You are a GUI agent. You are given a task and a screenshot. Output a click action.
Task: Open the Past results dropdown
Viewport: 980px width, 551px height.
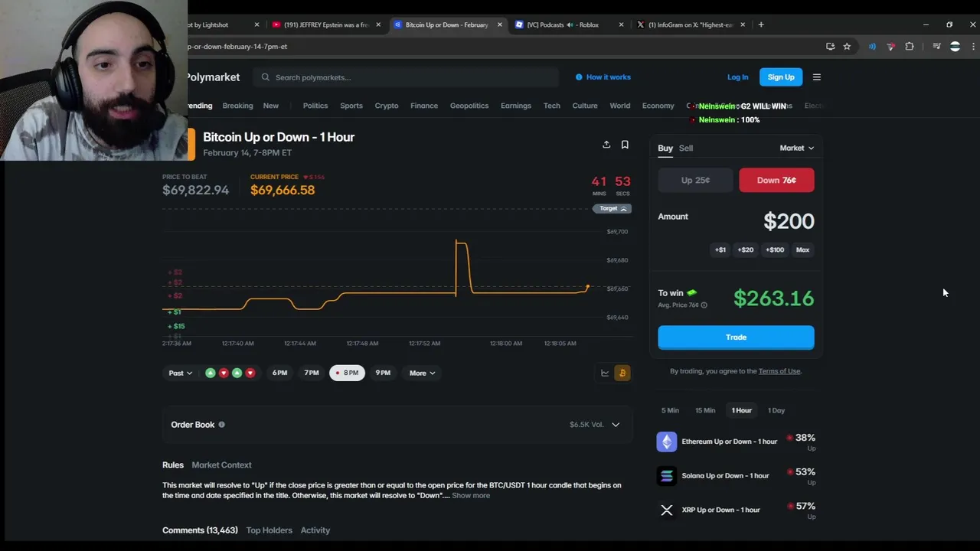coord(180,373)
